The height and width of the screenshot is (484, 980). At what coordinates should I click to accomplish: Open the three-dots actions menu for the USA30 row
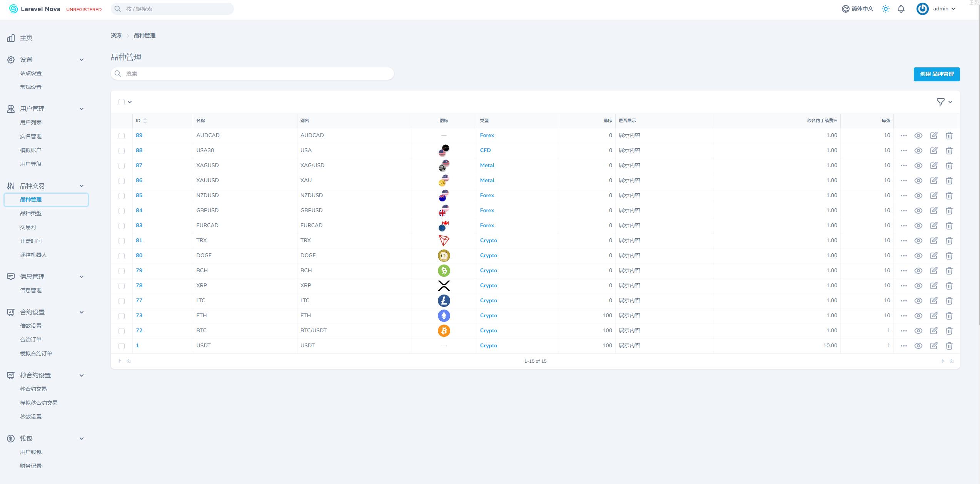click(x=904, y=151)
